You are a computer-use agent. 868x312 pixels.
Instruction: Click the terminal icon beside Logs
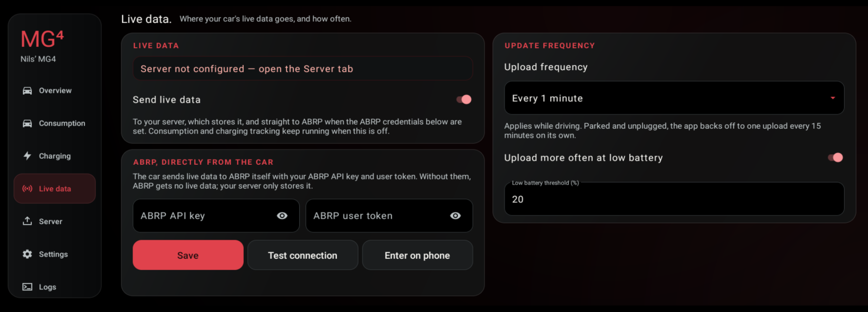click(x=27, y=287)
